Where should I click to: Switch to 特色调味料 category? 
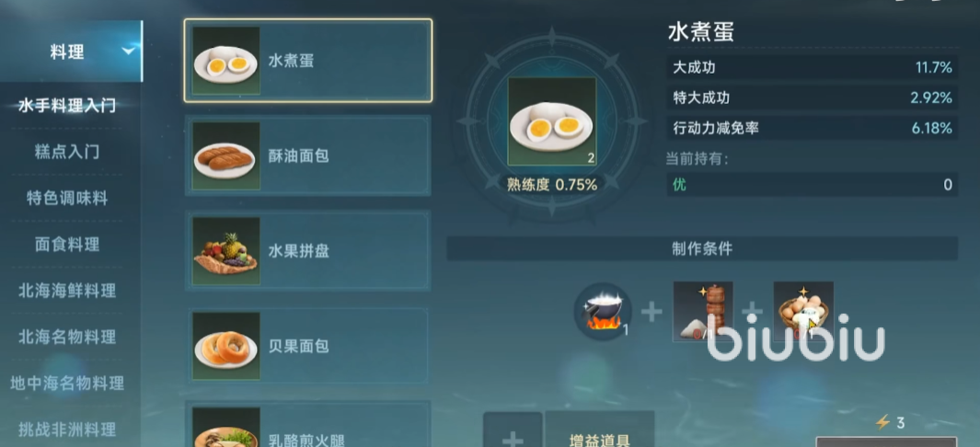click(x=67, y=198)
